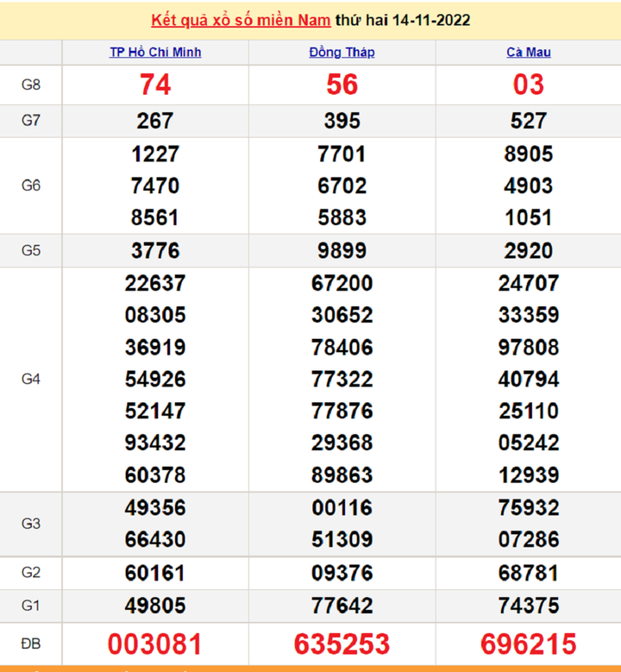Click the G3 result 00116
621x672 pixels.
[x=342, y=508]
